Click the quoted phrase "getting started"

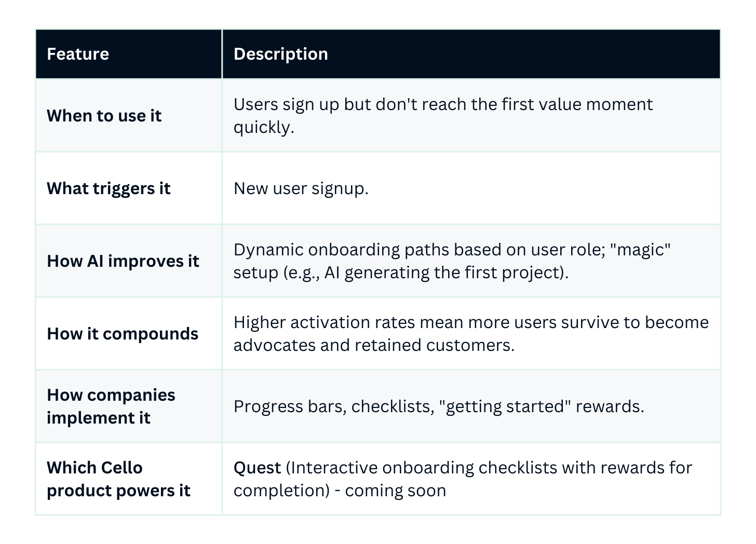(504, 406)
